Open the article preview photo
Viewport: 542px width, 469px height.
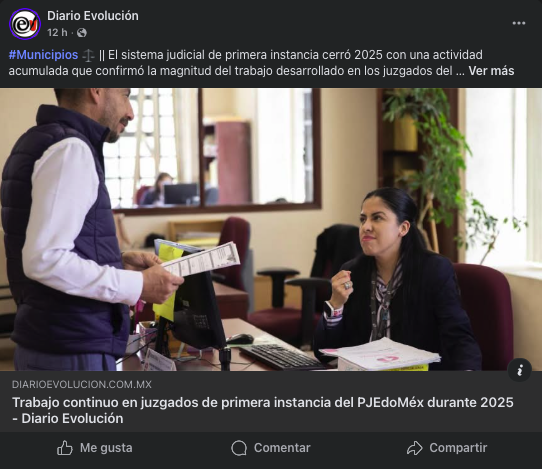(x=271, y=229)
